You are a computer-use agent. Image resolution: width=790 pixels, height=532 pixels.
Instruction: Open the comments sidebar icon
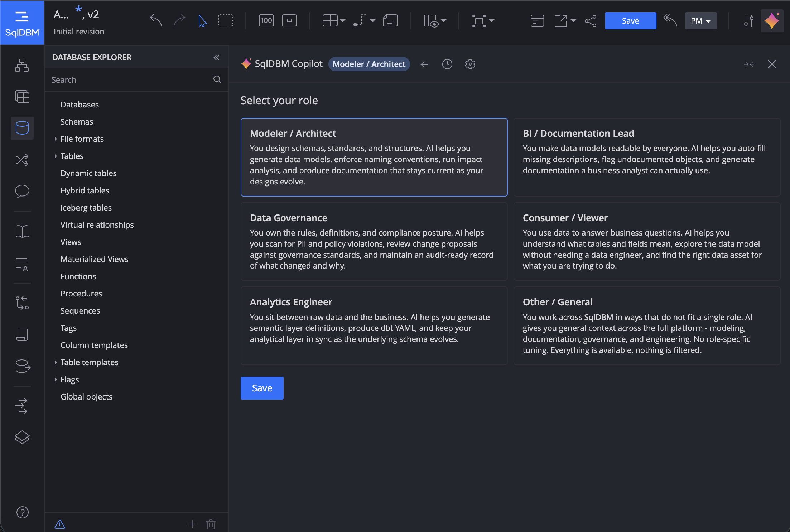(x=22, y=191)
